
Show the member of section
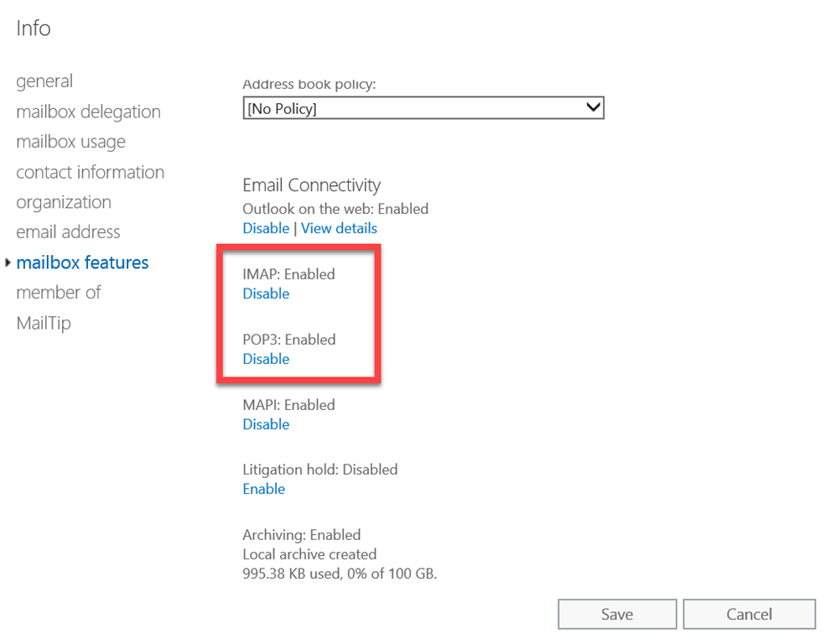coord(59,293)
